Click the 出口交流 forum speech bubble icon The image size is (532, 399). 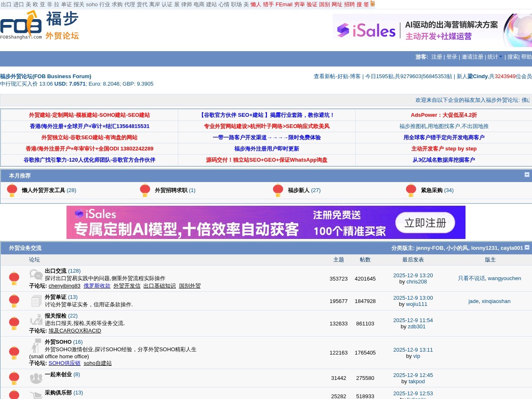(36, 275)
